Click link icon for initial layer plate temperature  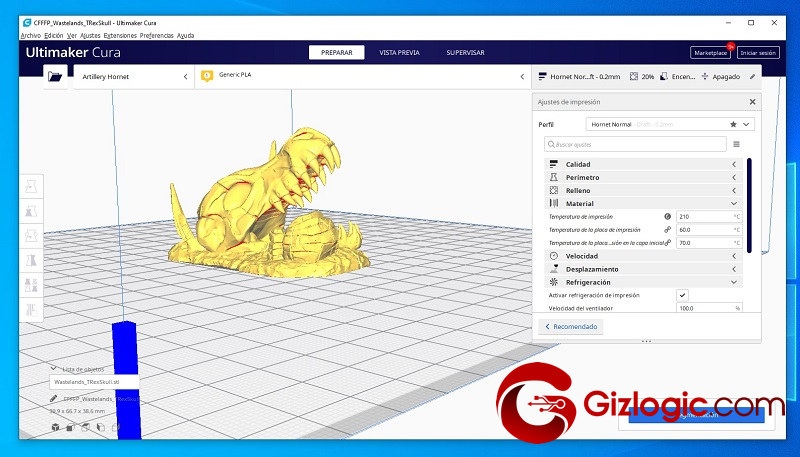coord(668,242)
